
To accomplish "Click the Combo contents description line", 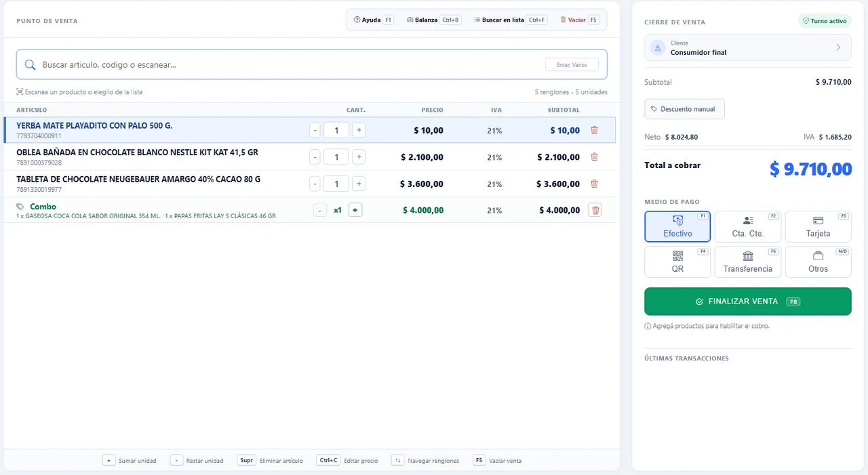I will click(x=146, y=216).
